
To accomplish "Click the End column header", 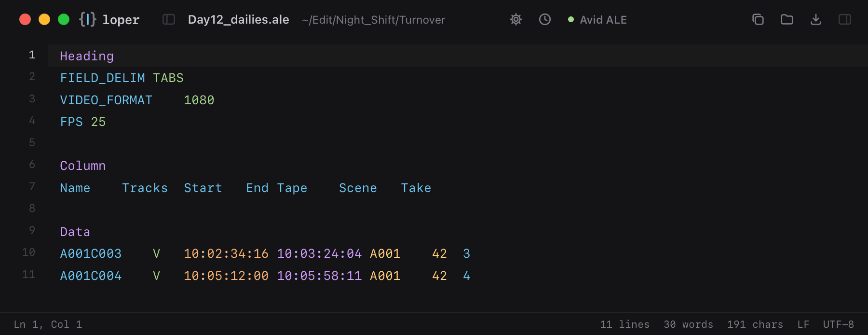I will click(x=258, y=188).
